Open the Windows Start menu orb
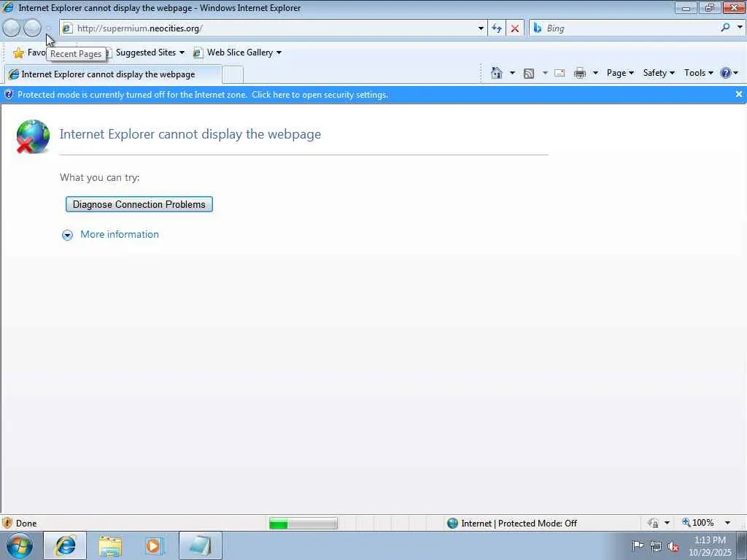747x560 pixels. click(x=19, y=546)
